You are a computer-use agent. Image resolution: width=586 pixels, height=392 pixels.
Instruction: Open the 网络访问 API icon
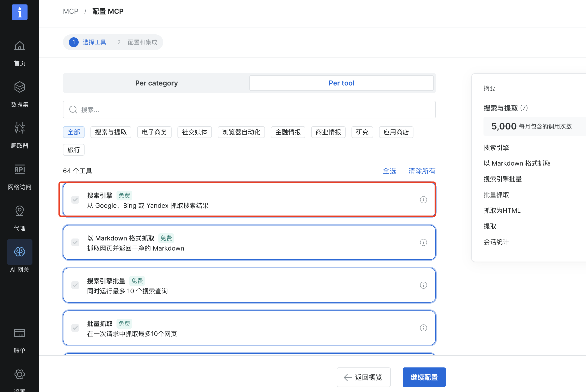coord(19,170)
